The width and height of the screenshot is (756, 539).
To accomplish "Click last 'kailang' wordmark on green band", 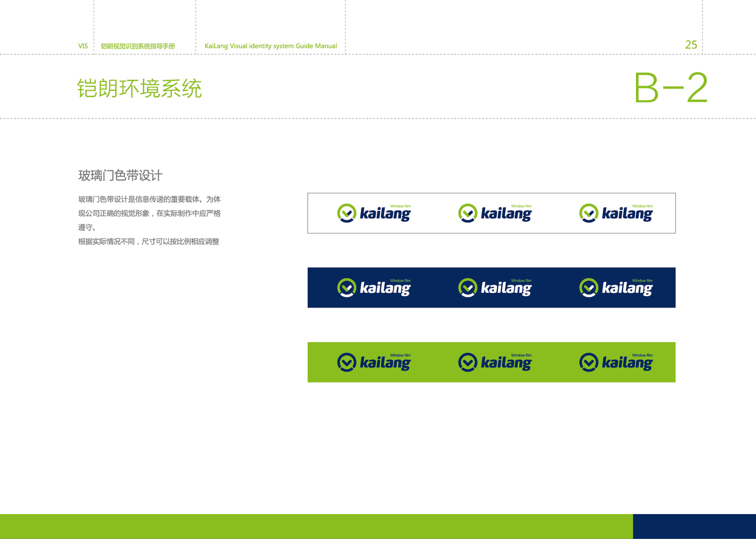I will click(627, 364).
